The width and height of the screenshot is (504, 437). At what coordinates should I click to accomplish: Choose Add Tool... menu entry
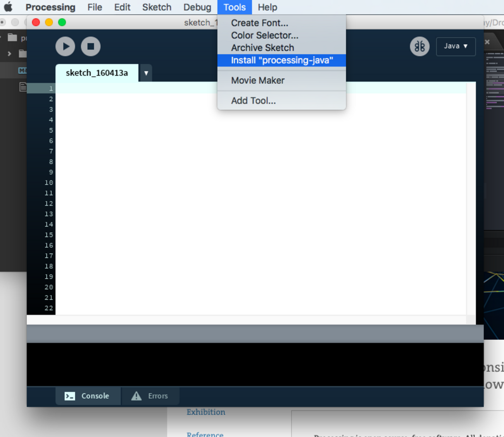point(281,100)
